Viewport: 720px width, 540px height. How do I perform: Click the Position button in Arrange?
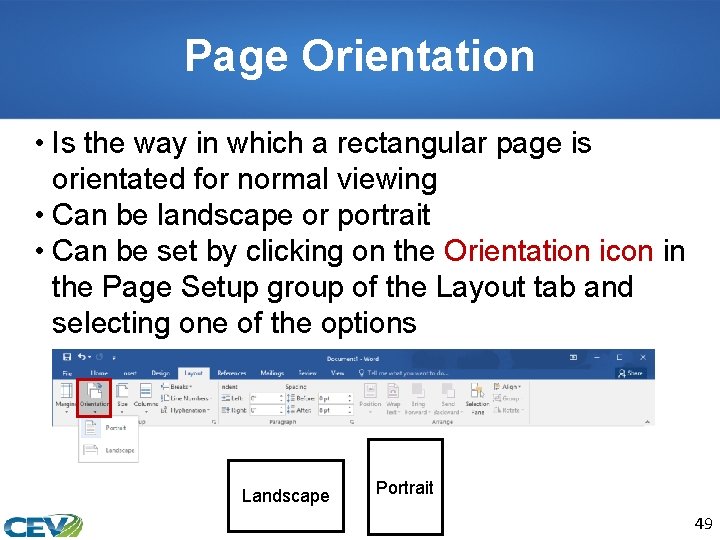click(370, 398)
